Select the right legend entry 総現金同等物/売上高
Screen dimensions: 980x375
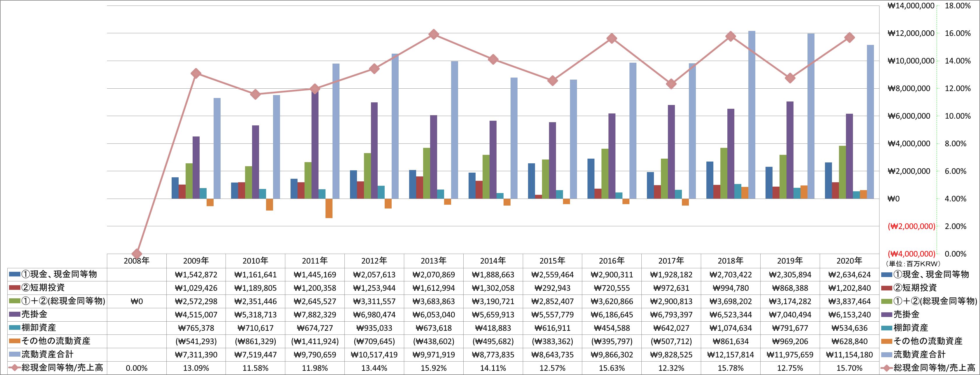click(928, 368)
